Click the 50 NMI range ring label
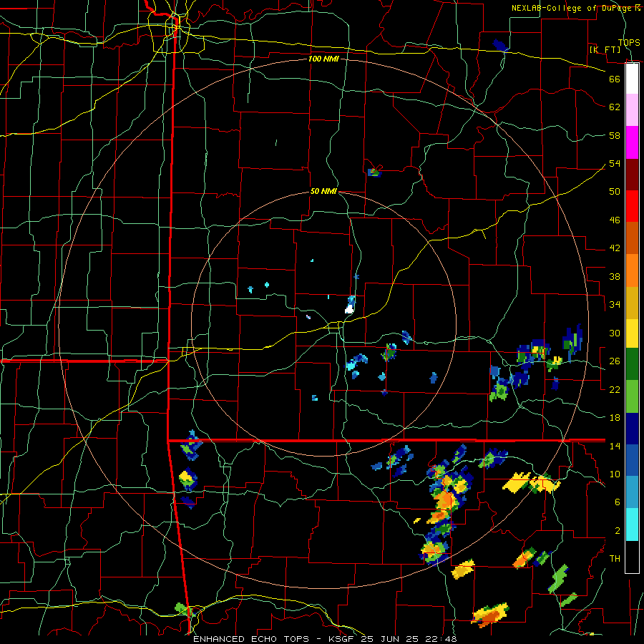 [x=323, y=191]
